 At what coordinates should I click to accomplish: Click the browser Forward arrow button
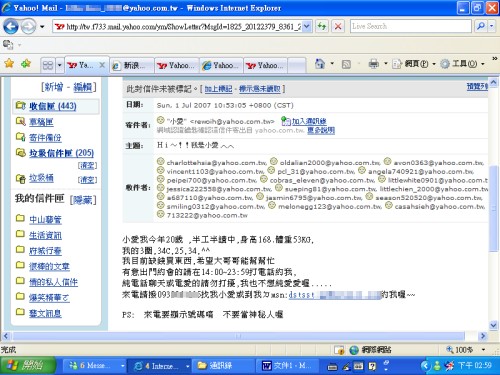coord(28,26)
